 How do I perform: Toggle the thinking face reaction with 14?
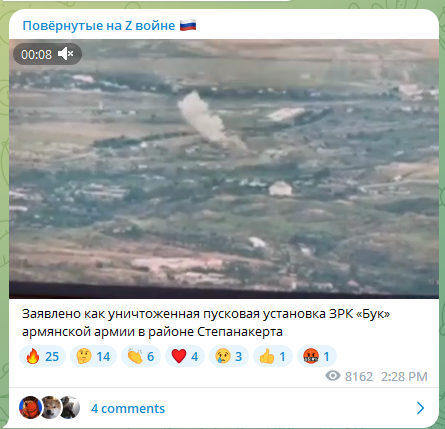(x=94, y=356)
